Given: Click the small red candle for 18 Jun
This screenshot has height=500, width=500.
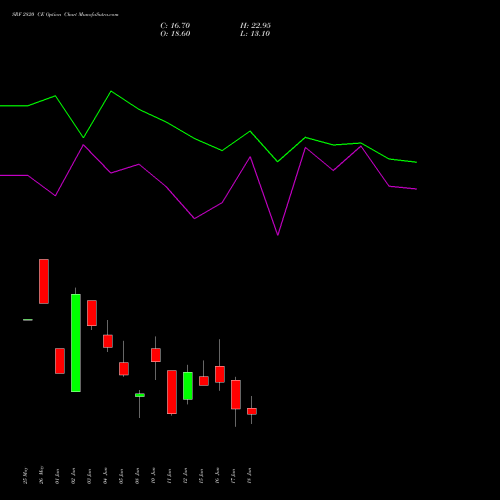Looking at the screenshot, I should (x=252, y=411).
